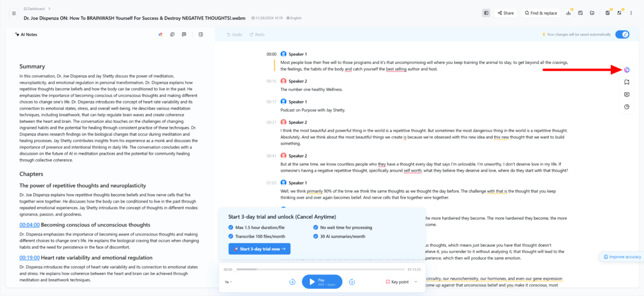The height and width of the screenshot is (296, 644).
Task: Jump to timestamp 01:03
Action: click(x=272, y=183)
